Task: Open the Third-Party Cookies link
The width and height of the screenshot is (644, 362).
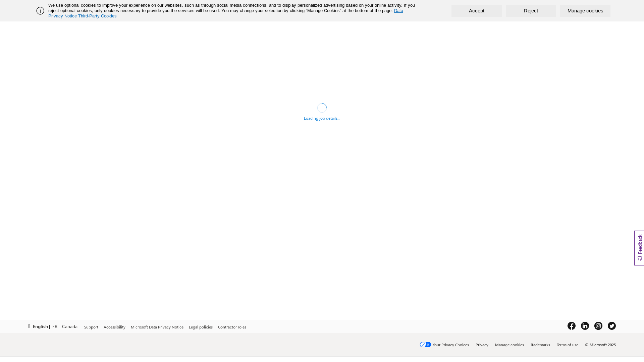Action: (97, 16)
